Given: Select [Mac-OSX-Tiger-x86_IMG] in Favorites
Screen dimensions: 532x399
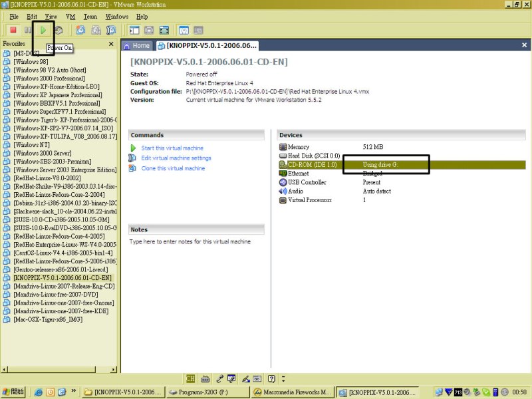Looking at the screenshot, I should coord(48,319).
